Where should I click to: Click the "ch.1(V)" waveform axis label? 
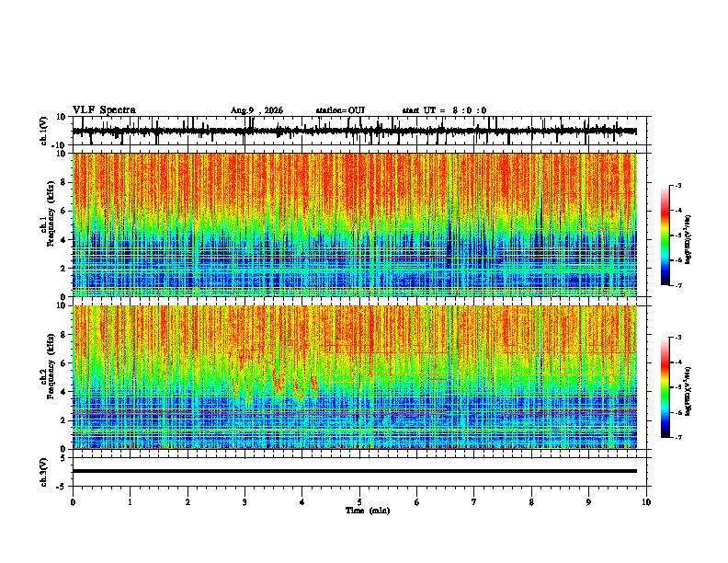43,131
